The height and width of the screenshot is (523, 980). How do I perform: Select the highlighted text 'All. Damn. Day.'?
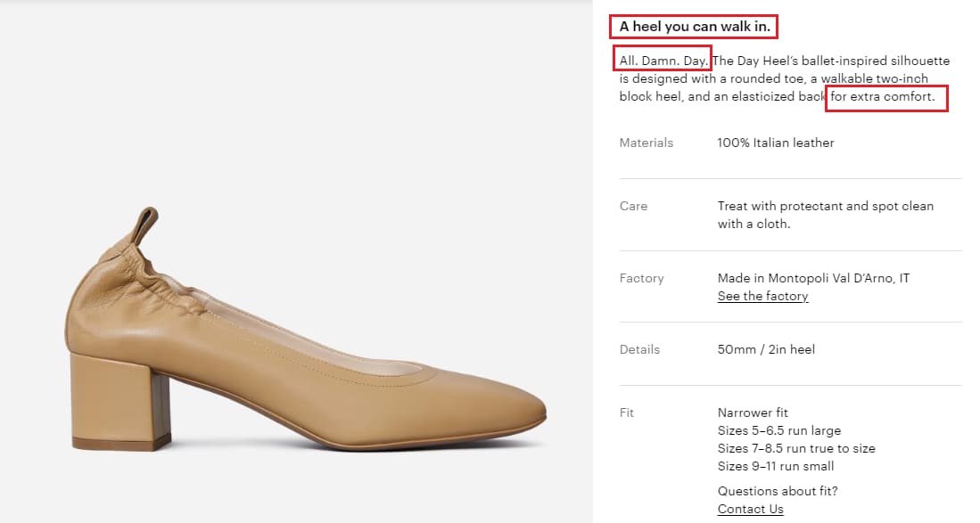pyautogui.click(x=662, y=59)
